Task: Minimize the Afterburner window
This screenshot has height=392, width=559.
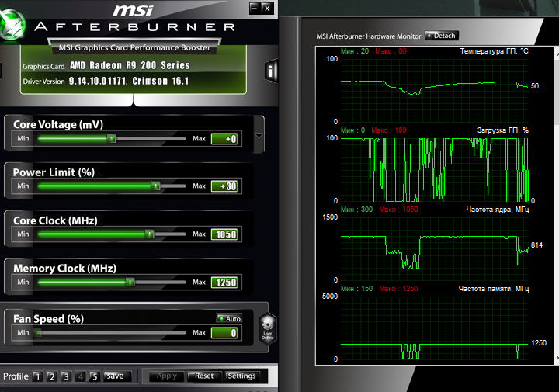Action: coord(254,8)
